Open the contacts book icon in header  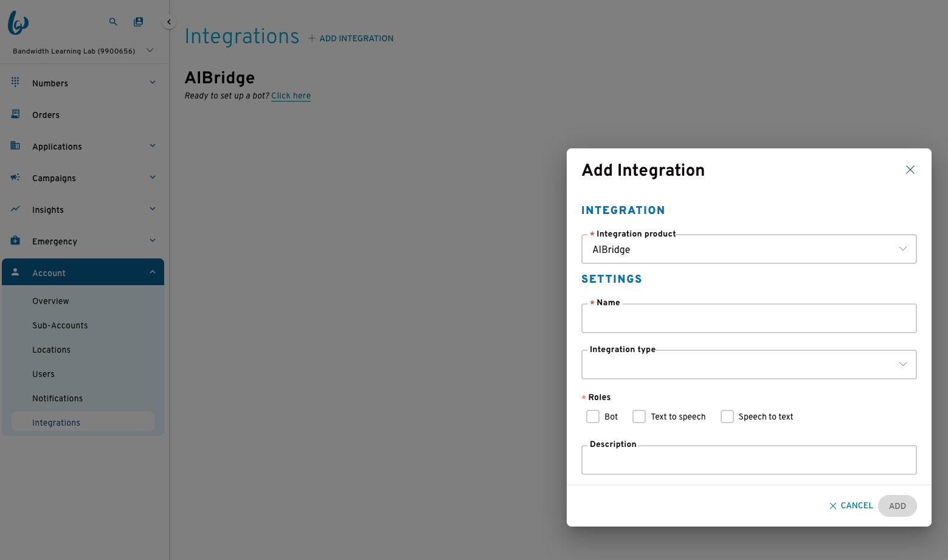[x=139, y=22]
